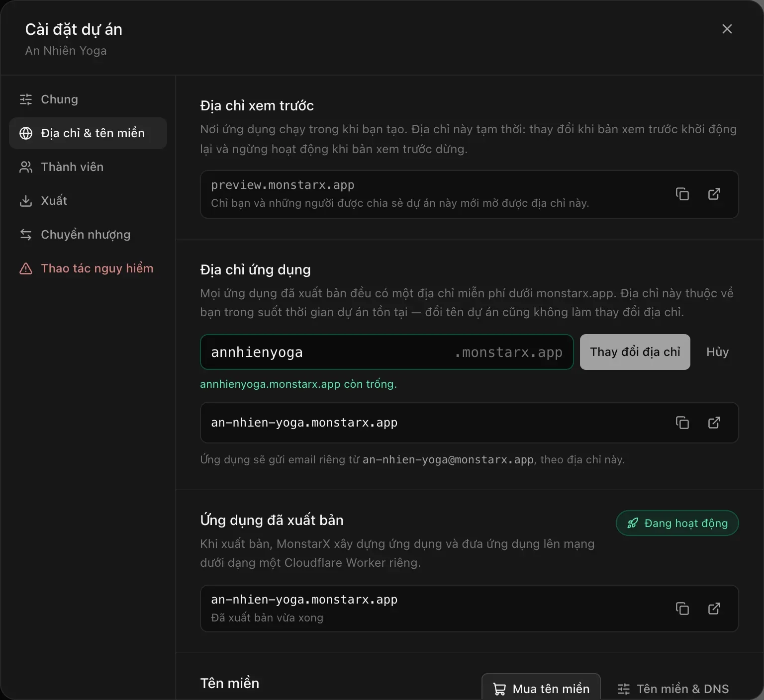Open the address under Địa chỉ ứng dụng externally
Image resolution: width=764 pixels, height=700 pixels.
[x=714, y=423]
